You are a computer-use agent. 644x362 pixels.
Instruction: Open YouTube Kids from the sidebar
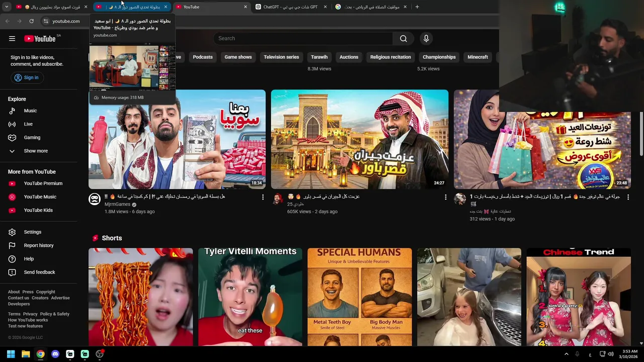click(x=38, y=210)
